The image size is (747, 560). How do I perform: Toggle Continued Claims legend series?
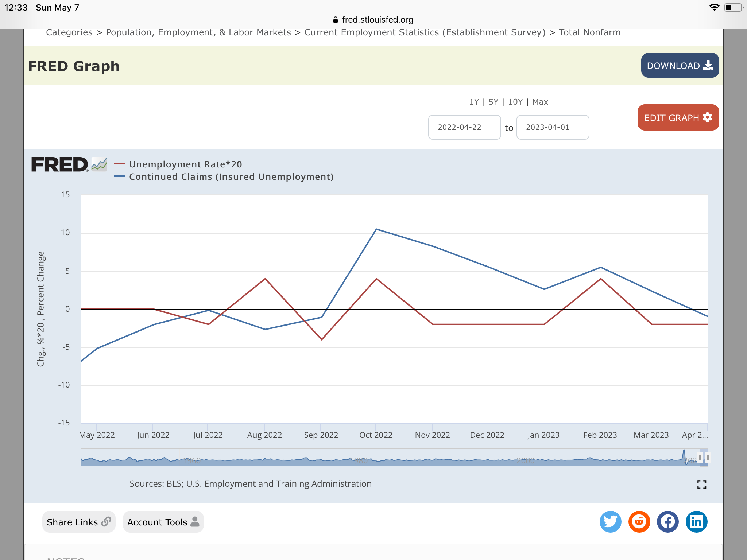coord(231,177)
